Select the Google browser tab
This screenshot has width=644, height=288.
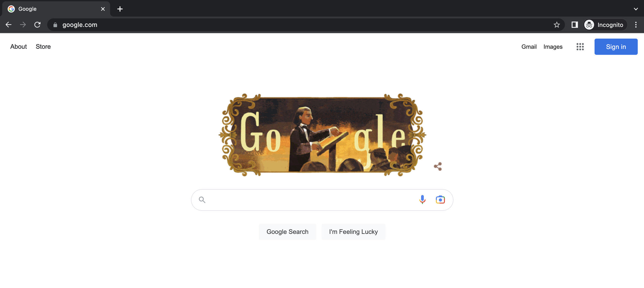coord(56,9)
